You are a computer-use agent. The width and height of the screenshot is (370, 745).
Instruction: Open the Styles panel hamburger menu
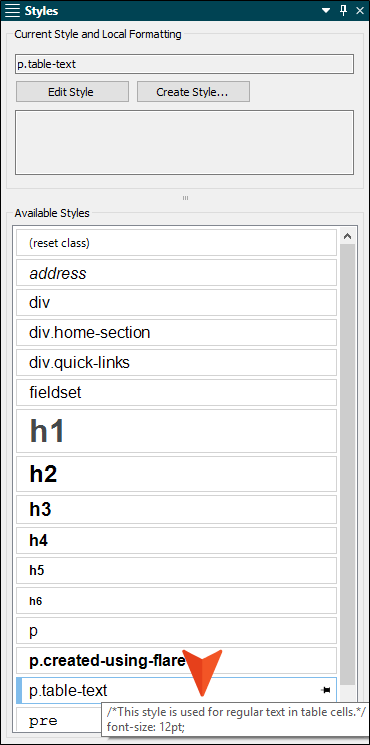tap(12, 10)
